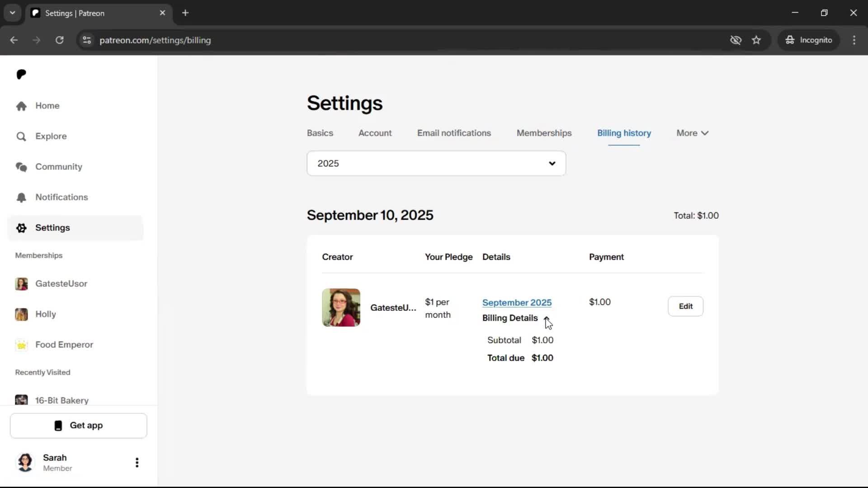Open the Memberships tab

(x=544, y=133)
